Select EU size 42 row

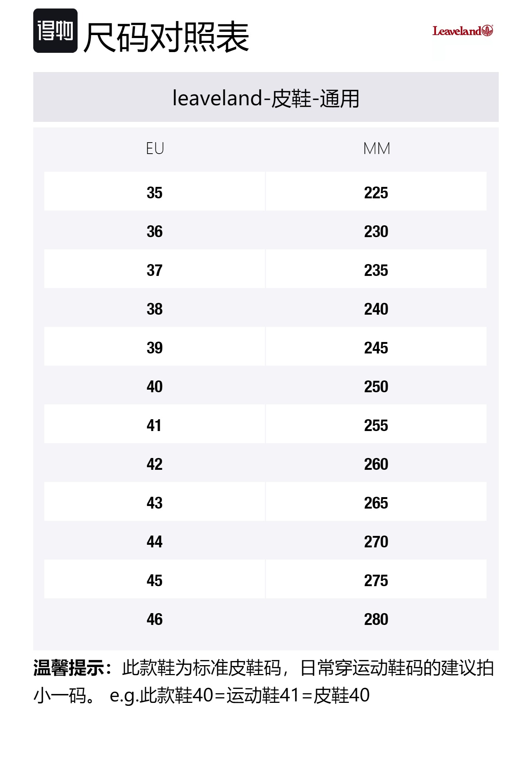(x=154, y=464)
